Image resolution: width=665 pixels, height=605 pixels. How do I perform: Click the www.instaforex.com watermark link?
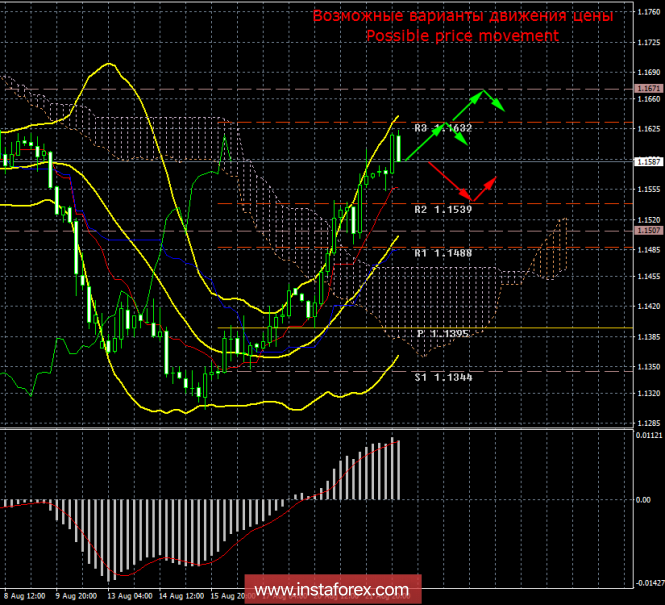click(x=332, y=588)
